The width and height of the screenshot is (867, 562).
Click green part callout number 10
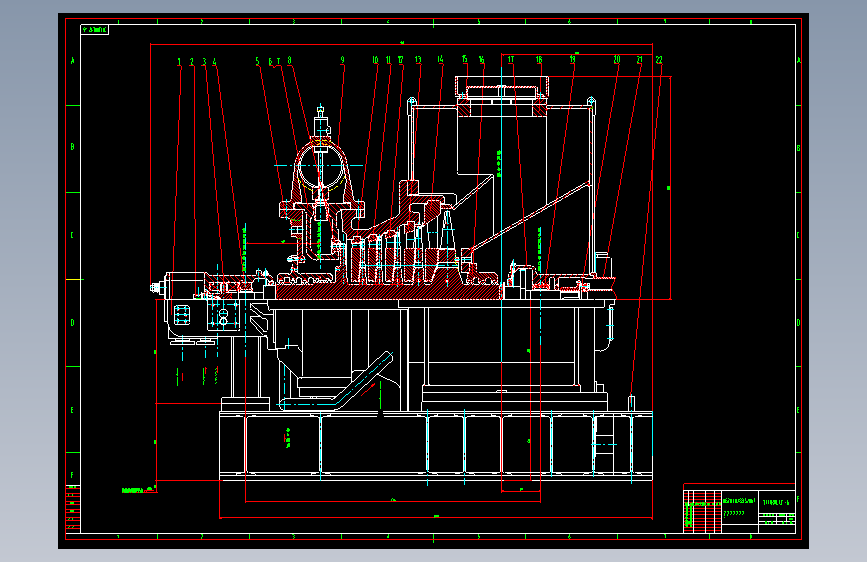(375, 60)
